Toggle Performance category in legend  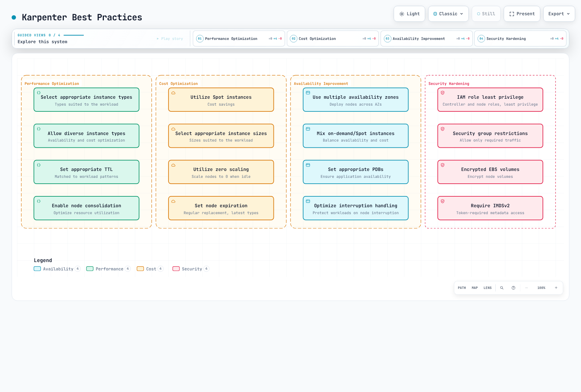108,269
